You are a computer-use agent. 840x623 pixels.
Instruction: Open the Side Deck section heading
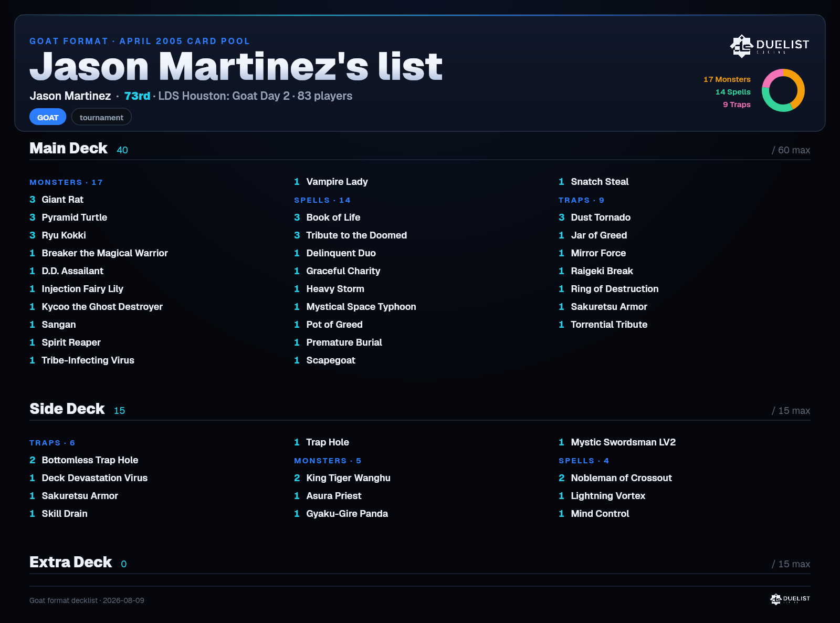tap(67, 409)
